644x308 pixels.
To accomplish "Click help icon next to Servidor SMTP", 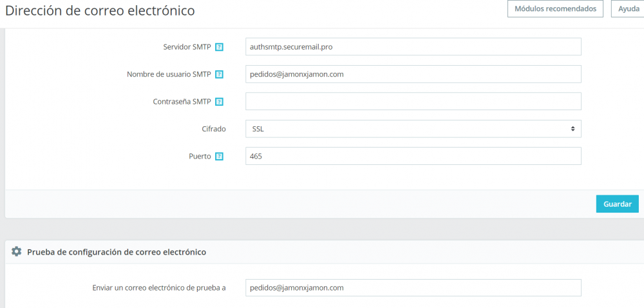I will (220, 47).
